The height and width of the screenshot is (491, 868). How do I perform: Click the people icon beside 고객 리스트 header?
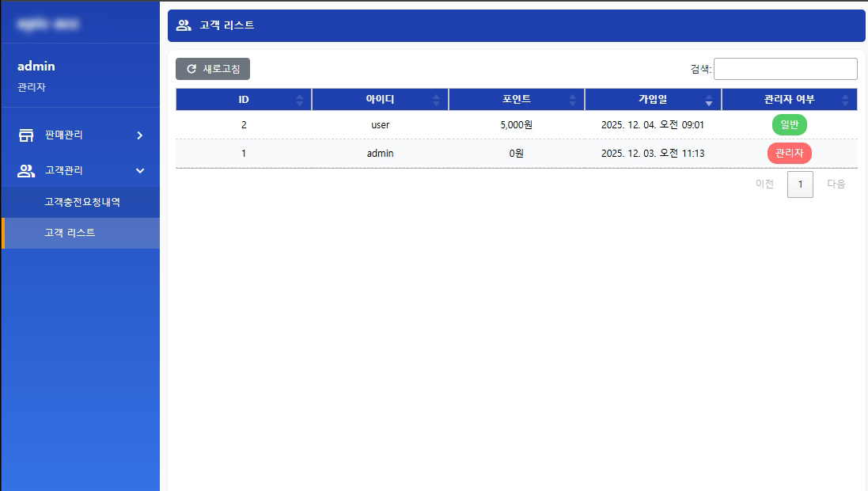click(x=183, y=25)
